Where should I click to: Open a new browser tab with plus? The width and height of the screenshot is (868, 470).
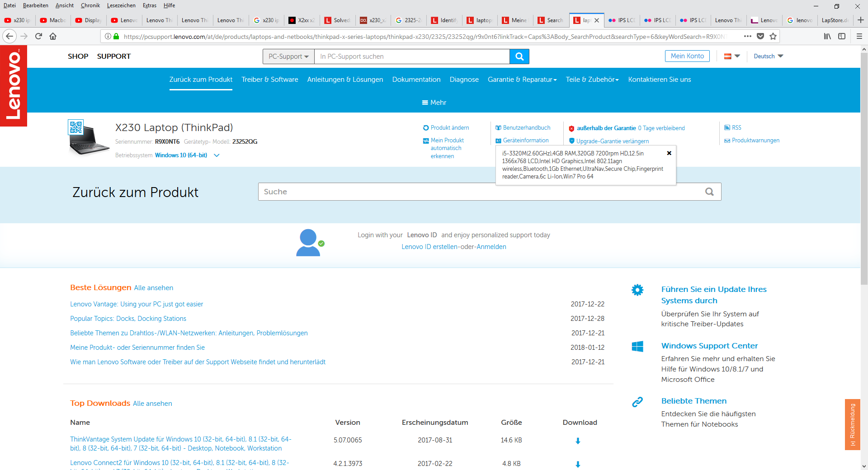(x=861, y=20)
